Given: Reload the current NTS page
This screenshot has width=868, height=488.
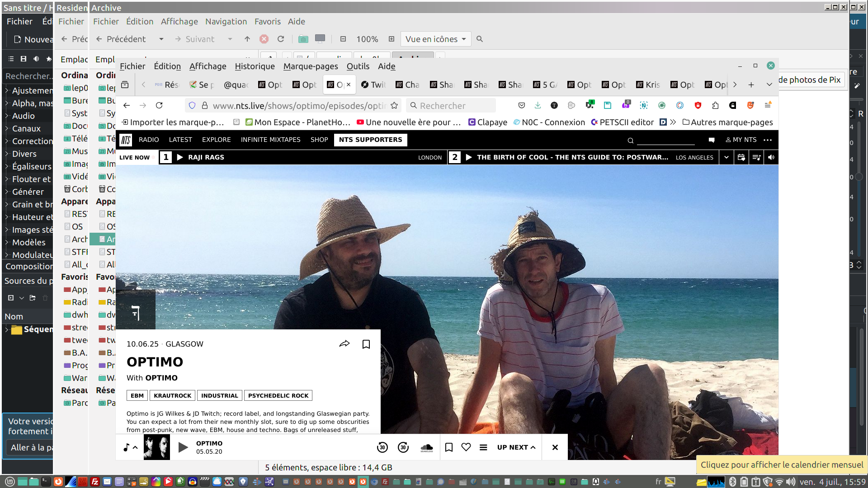Looking at the screenshot, I should pos(159,105).
